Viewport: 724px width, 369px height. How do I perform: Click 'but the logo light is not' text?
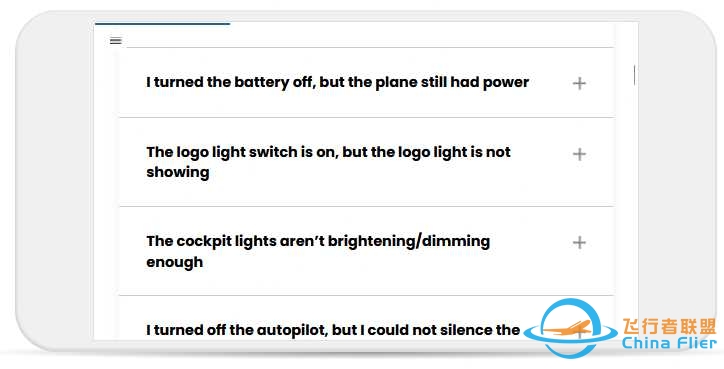coord(426,152)
